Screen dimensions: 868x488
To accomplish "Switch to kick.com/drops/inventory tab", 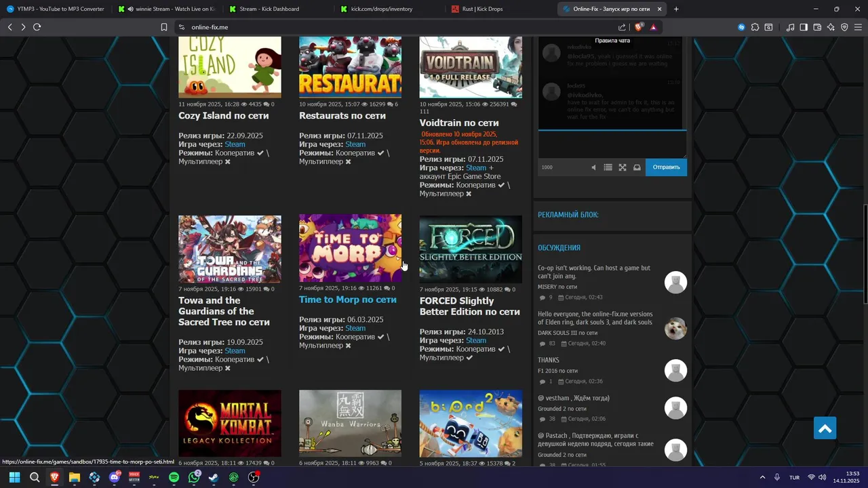I will click(x=390, y=9).
